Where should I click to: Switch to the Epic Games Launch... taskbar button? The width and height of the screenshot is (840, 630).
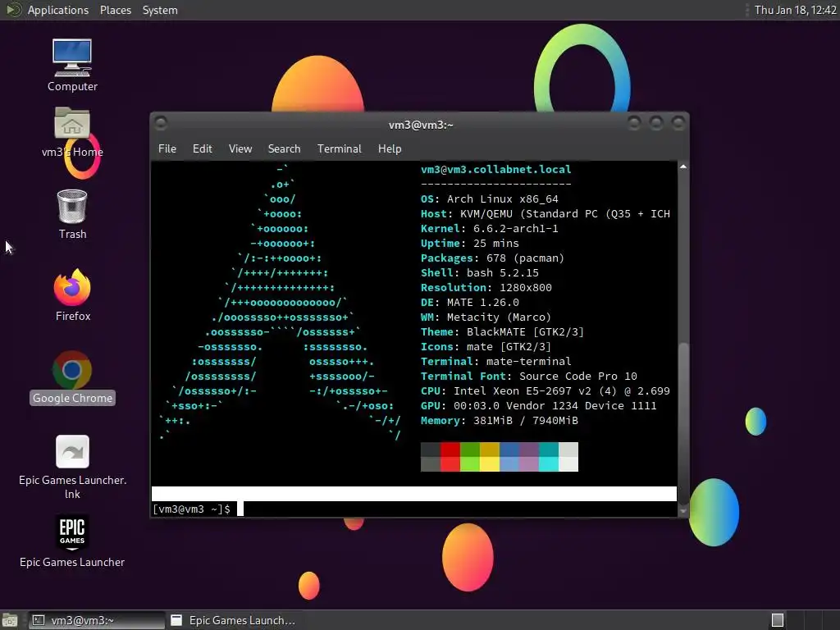(x=233, y=620)
